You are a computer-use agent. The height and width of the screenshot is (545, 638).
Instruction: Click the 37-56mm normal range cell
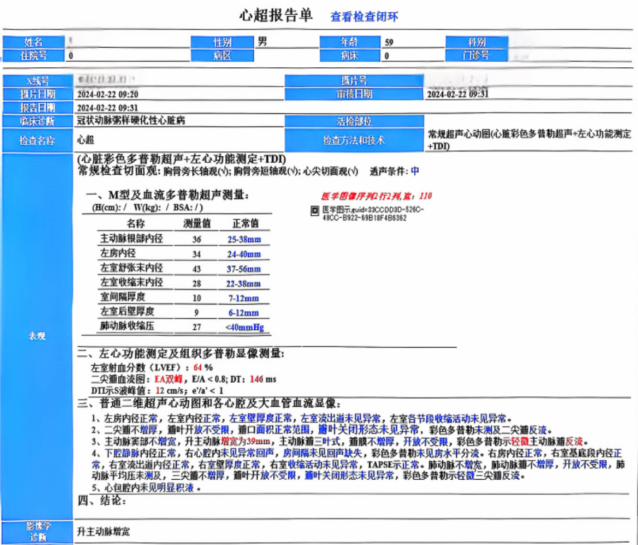[244, 269]
